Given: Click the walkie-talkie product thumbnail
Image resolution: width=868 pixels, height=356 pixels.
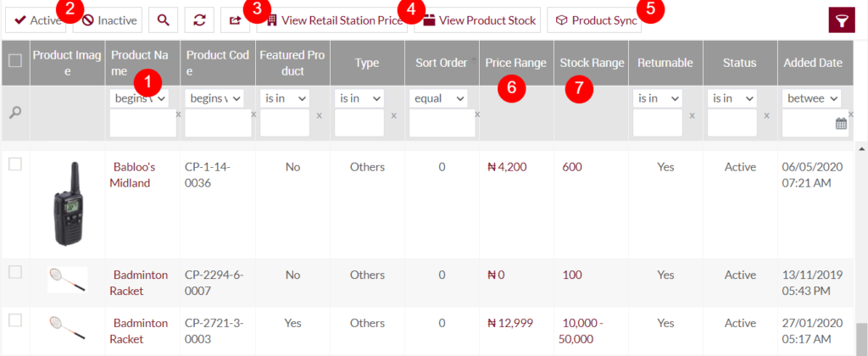Looking at the screenshot, I should 68,203.
